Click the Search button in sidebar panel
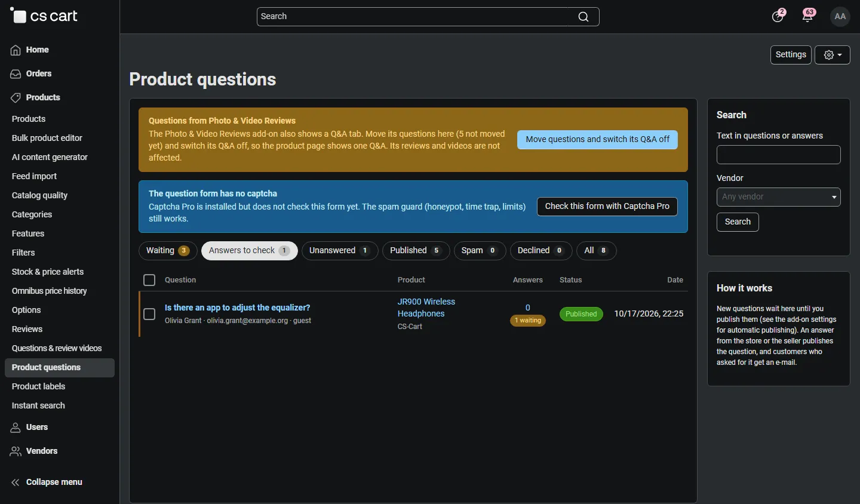 point(738,222)
